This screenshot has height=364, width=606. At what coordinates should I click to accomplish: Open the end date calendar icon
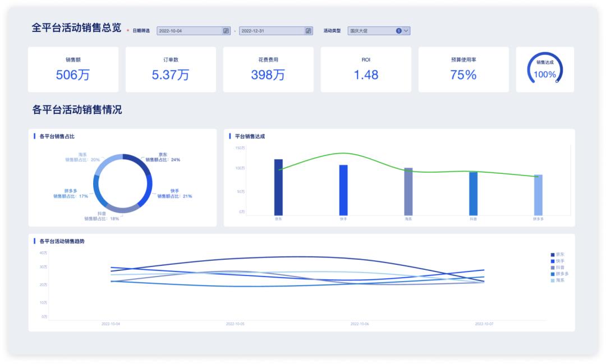coord(309,31)
